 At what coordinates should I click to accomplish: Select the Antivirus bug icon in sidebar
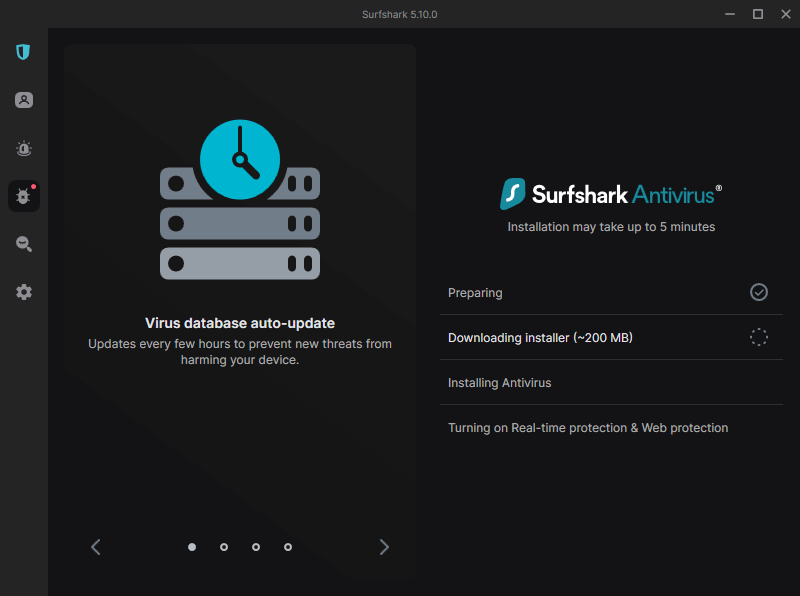[x=23, y=196]
